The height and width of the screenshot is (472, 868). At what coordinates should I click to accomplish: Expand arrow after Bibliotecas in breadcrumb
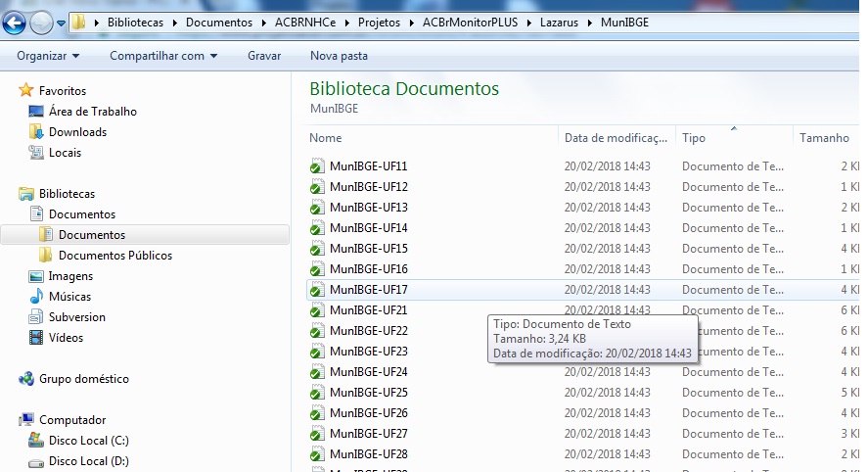[174, 23]
